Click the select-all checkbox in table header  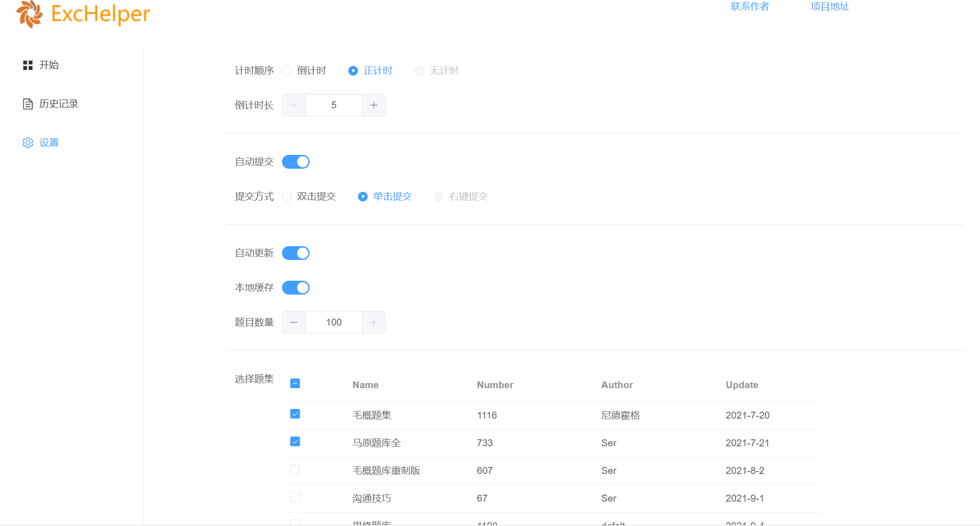pos(295,384)
